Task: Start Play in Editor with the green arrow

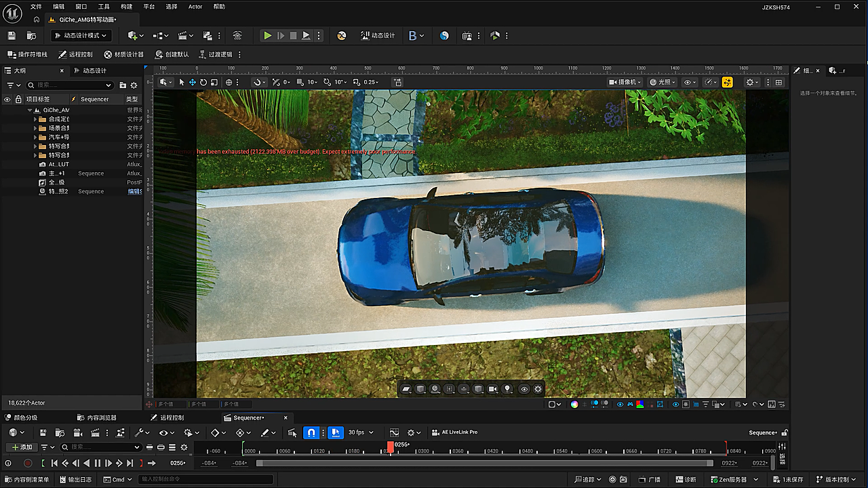Action: click(268, 36)
